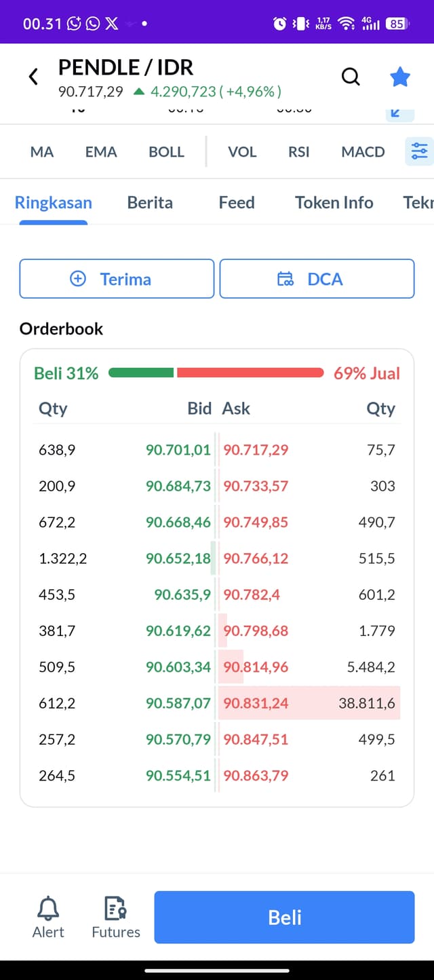
Task: Switch to the Berita tab
Action: (150, 202)
